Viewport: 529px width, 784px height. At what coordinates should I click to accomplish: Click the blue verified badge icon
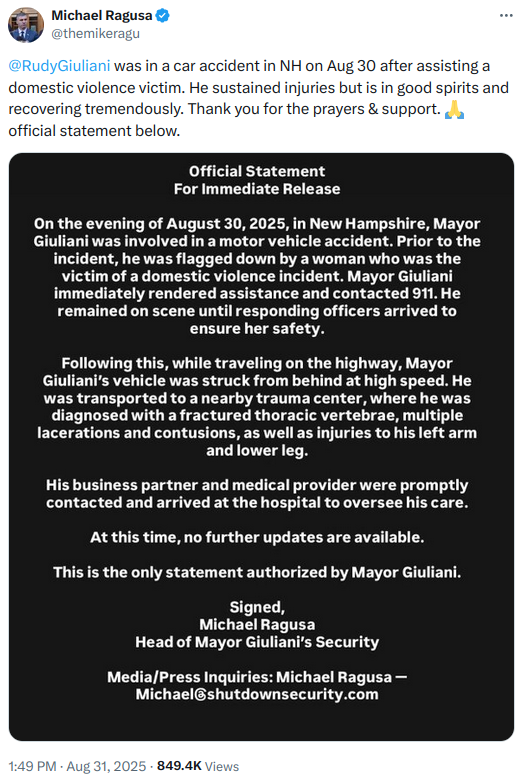162,16
